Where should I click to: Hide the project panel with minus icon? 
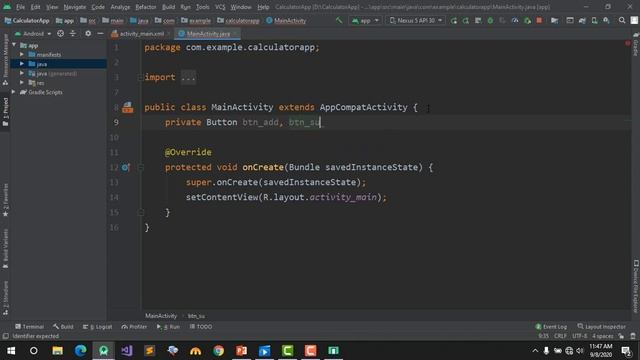point(100,33)
